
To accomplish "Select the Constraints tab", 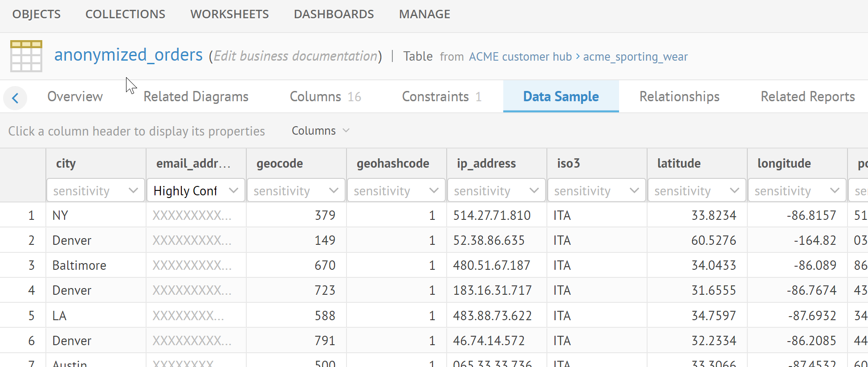I will (x=441, y=97).
